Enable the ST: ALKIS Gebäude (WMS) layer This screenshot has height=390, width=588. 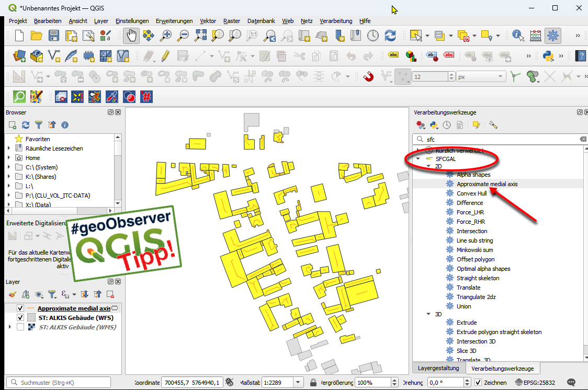tap(20, 327)
